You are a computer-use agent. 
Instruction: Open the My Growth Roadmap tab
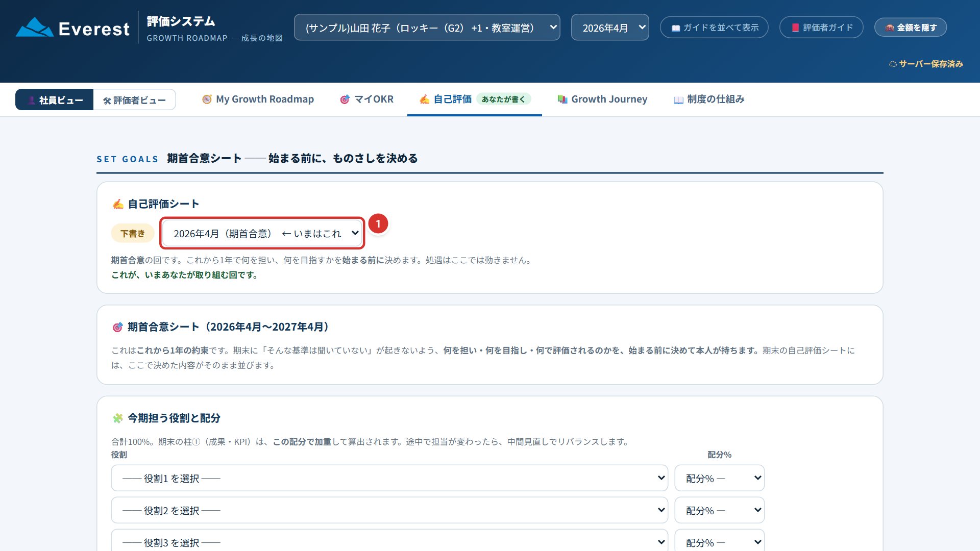[258, 99]
